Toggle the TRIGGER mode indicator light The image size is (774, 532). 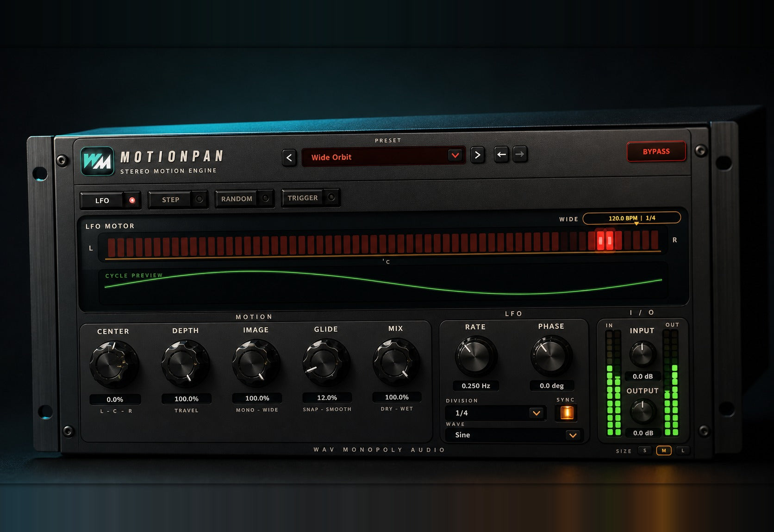(331, 197)
